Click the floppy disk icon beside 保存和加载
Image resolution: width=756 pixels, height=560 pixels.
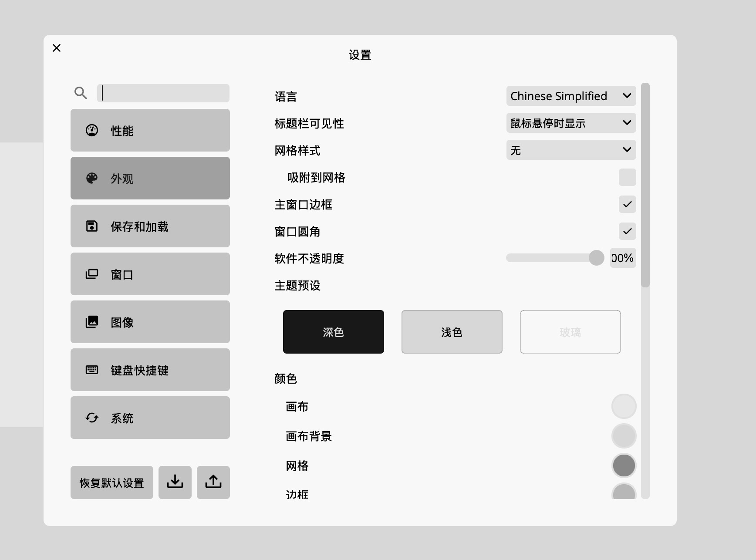(x=92, y=226)
